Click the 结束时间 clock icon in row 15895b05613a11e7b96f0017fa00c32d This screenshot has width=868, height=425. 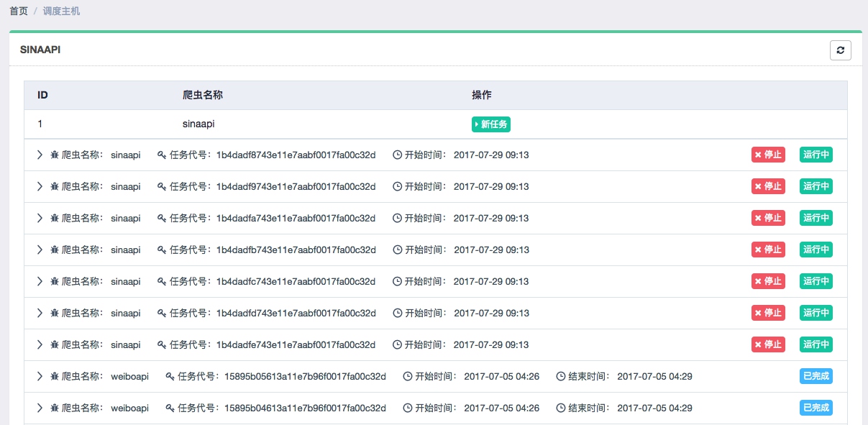click(561, 376)
